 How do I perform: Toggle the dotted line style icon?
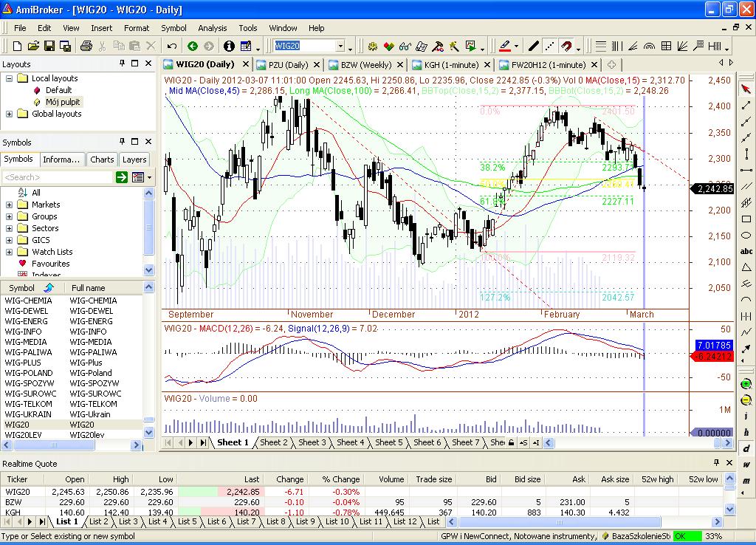(x=549, y=46)
